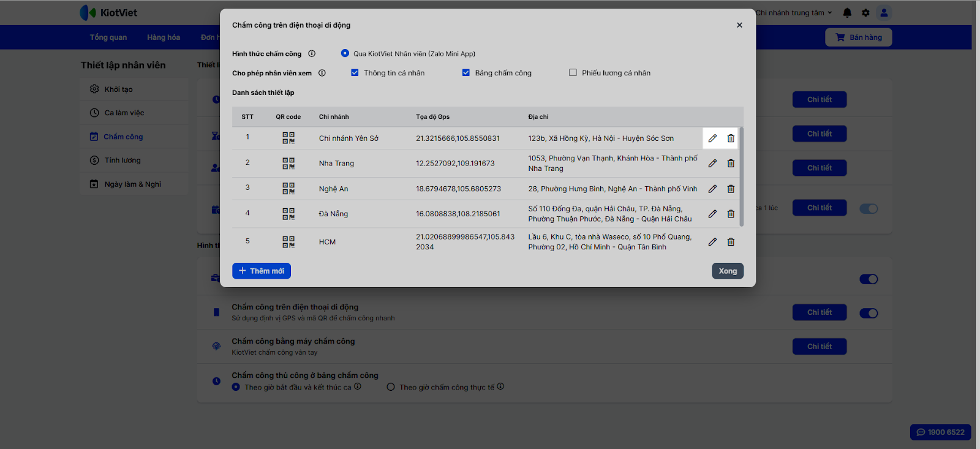Open the user account icon
980x449 pixels.
(883, 13)
